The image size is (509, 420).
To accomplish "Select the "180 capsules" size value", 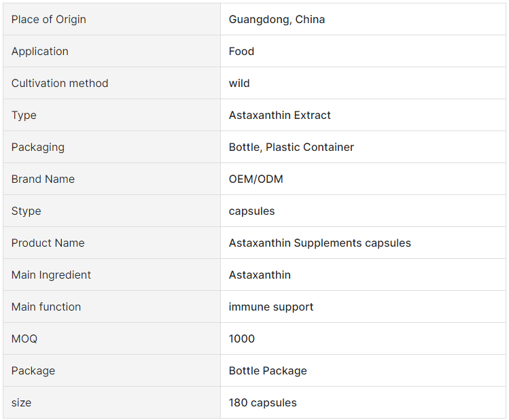I will click(262, 402).
